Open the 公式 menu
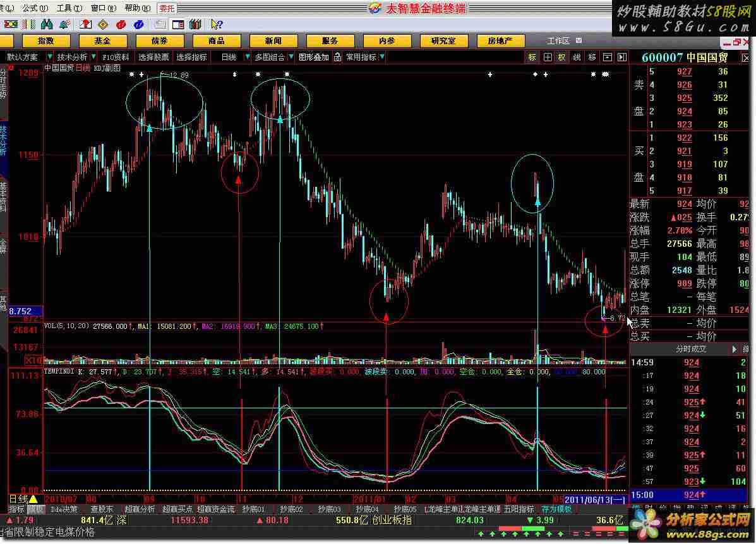The width and height of the screenshot is (756, 544). (35, 8)
